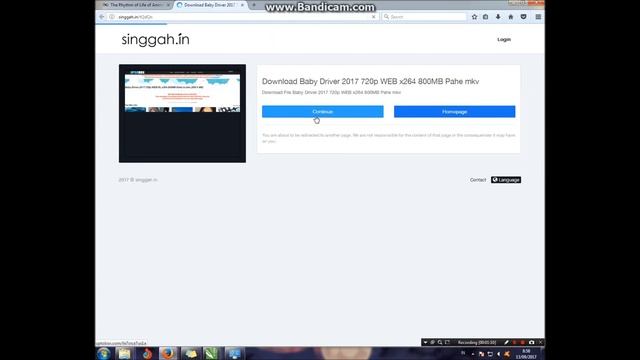Click the taskbar clock and date

click(526, 354)
